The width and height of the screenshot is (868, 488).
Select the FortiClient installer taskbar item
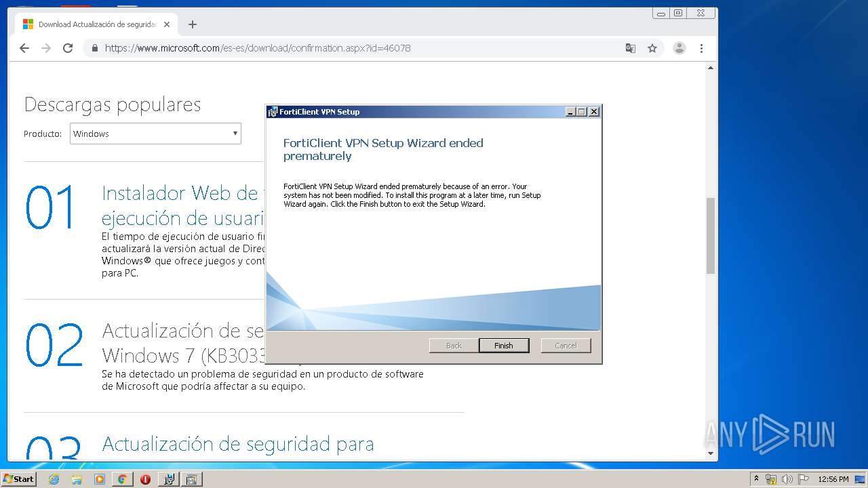pyautogui.click(x=169, y=479)
